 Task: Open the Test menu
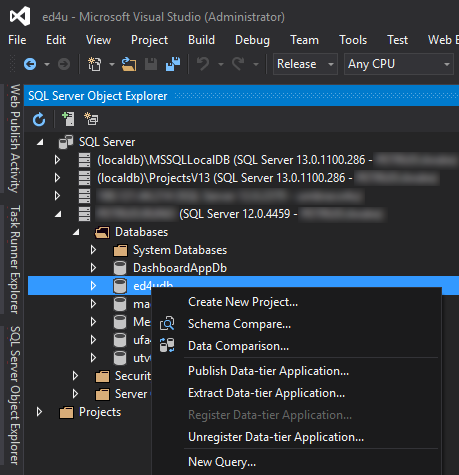pos(397,40)
